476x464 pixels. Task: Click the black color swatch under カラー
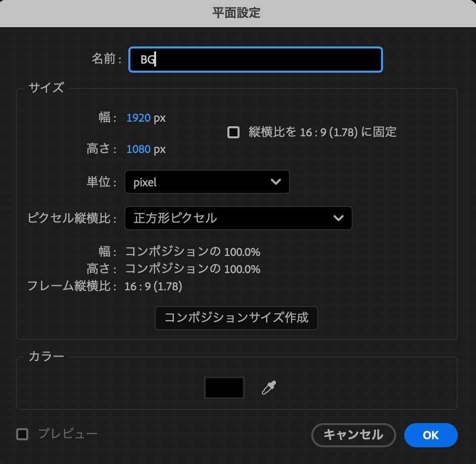click(x=224, y=387)
